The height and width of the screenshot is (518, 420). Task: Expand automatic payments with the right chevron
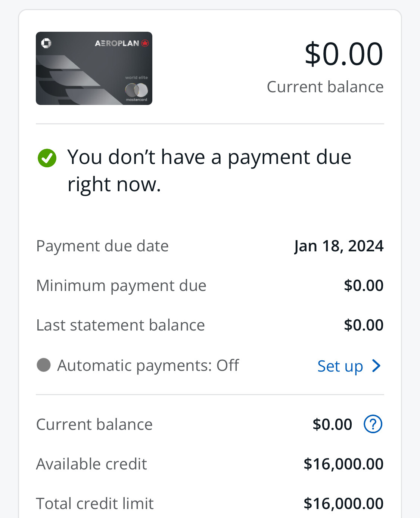[x=376, y=366]
